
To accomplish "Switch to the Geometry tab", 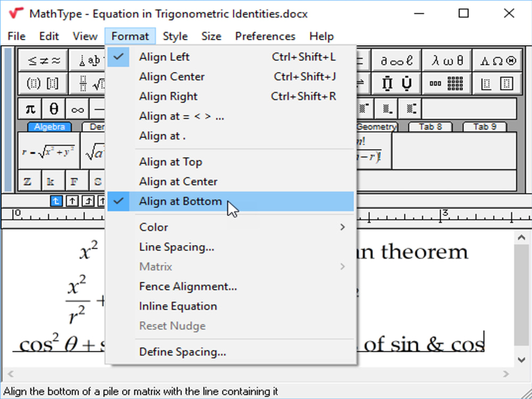I will (376, 127).
